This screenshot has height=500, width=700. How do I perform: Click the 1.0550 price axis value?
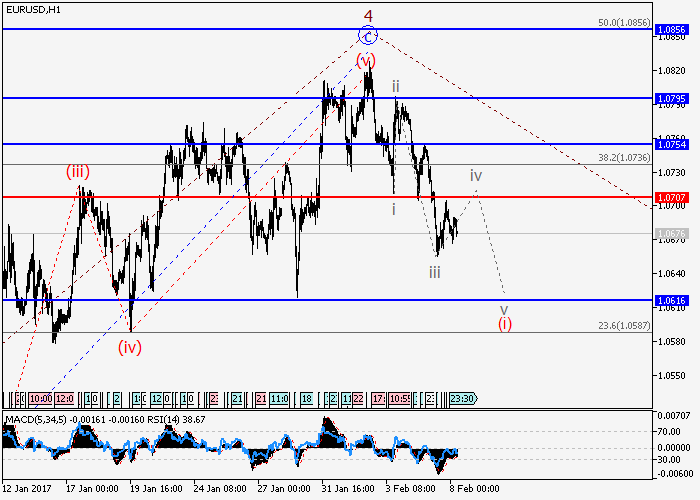coord(671,375)
